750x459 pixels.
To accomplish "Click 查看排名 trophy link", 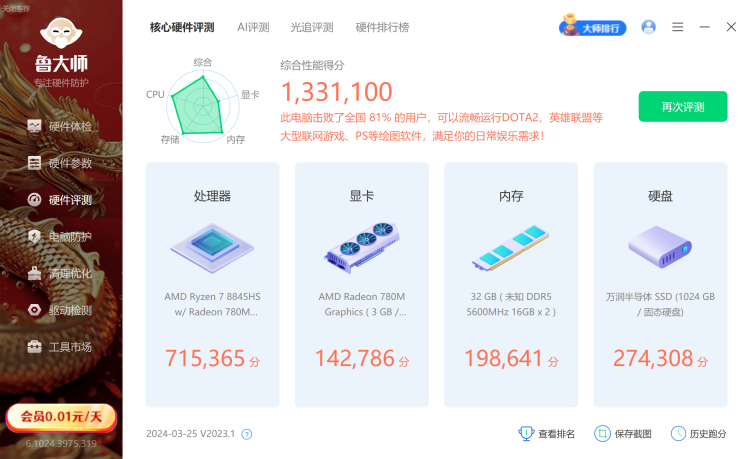I will 547,434.
